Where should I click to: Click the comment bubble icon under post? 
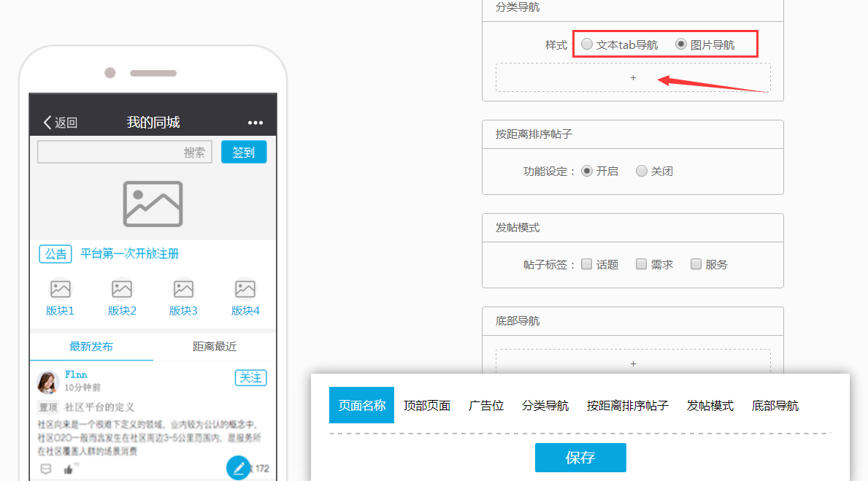[x=46, y=469]
